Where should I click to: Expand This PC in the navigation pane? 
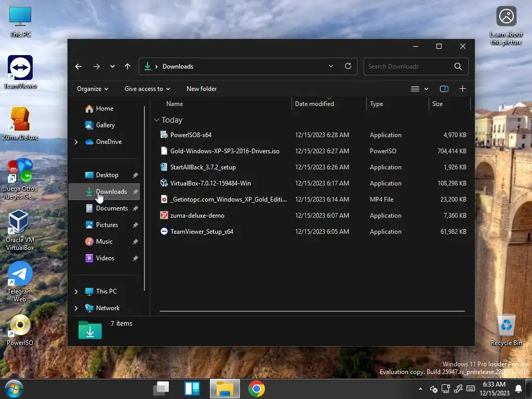pos(76,291)
